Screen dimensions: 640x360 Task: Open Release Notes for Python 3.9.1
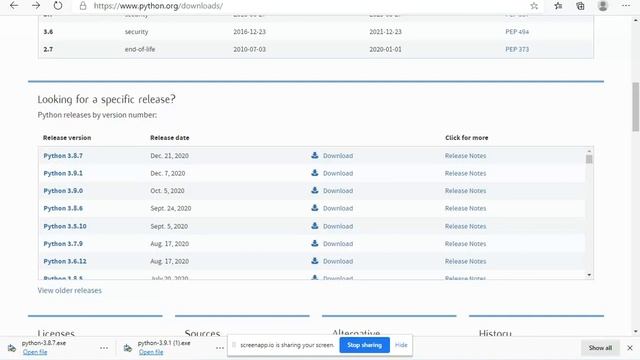pyautogui.click(x=465, y=173)
